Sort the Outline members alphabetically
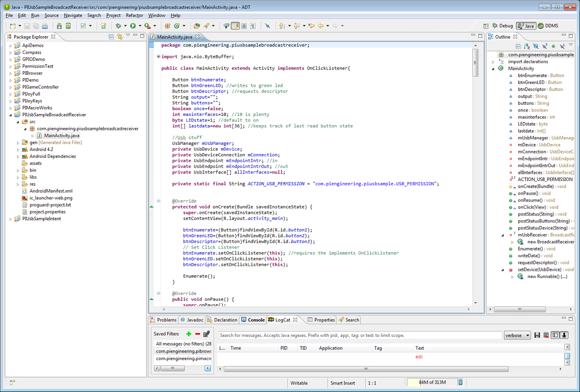580x392 pixels. click(x=527, y=46)
